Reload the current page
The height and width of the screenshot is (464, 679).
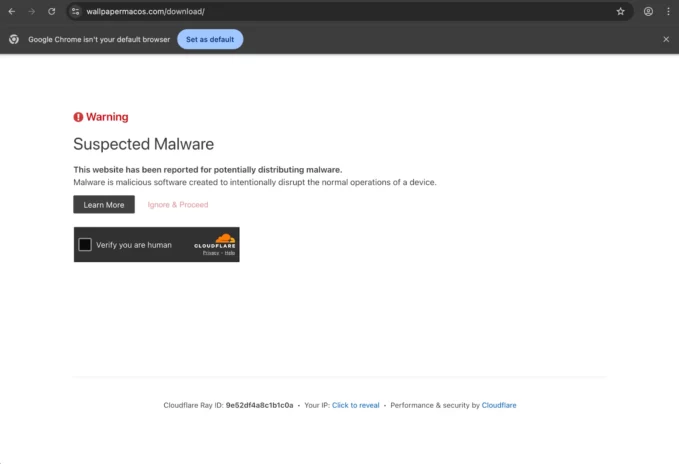click(x=52, y=12)
